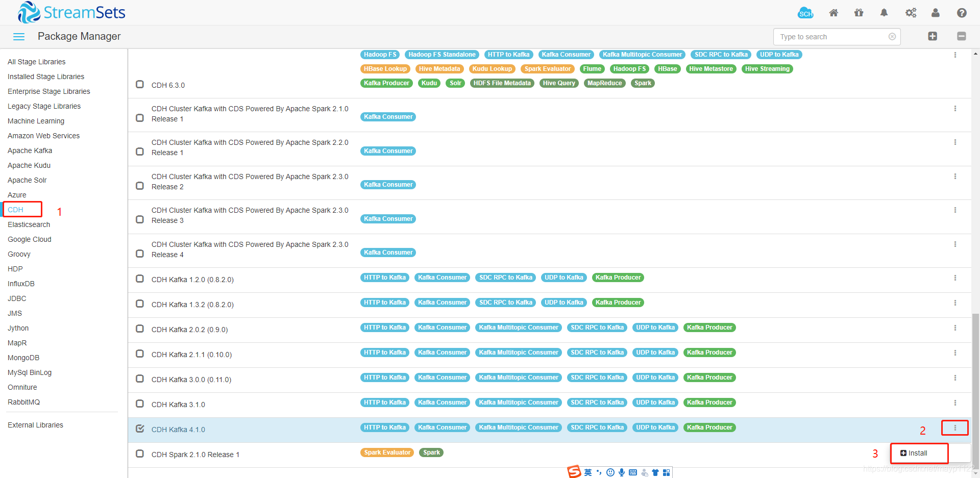This screenshot has height=478, width=980.
Task: Open more options for Spark 2.3.0 Release 2
Action: click(955, 177)
